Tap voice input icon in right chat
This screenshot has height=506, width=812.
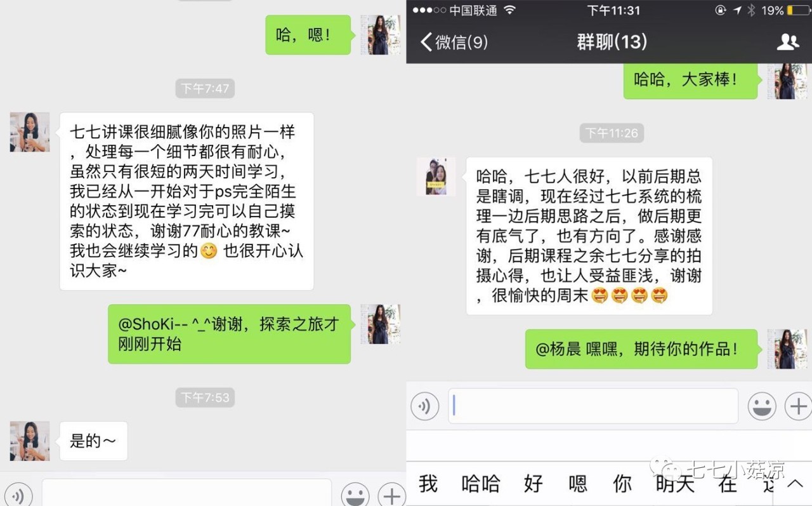point(424,406)
